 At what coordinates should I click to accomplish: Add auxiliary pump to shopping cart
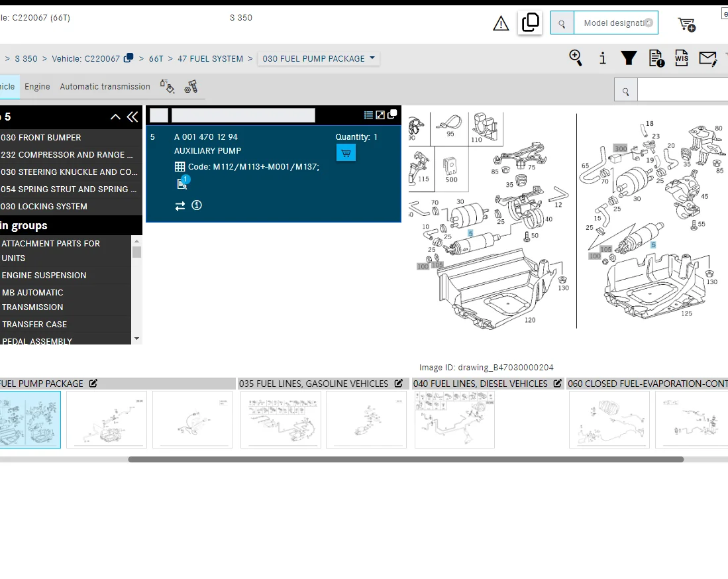pos(346,153)
